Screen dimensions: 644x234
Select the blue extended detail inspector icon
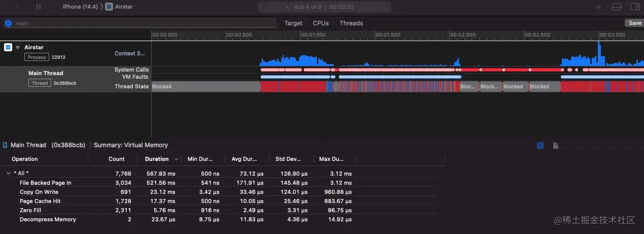point(541,146)
